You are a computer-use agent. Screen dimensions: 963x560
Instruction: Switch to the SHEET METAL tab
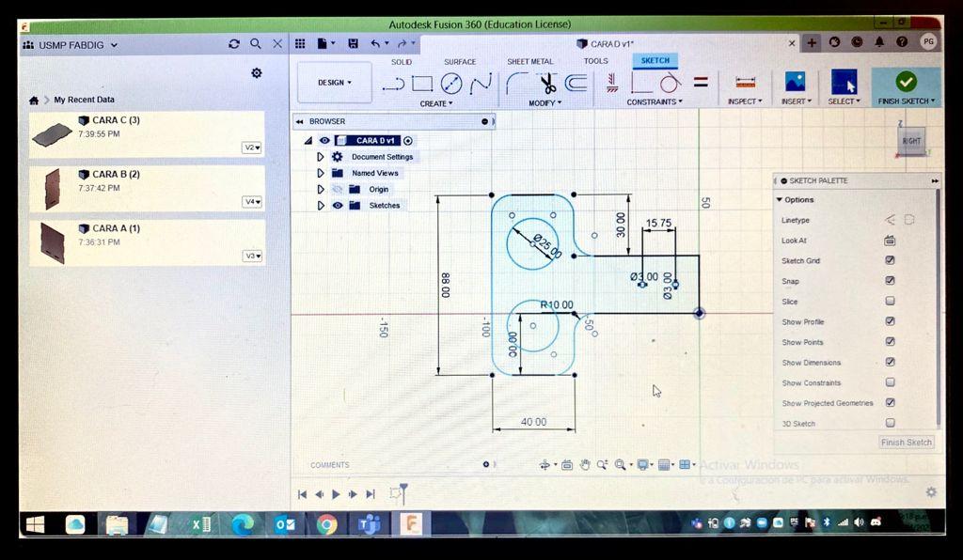[x=530, y=61]
